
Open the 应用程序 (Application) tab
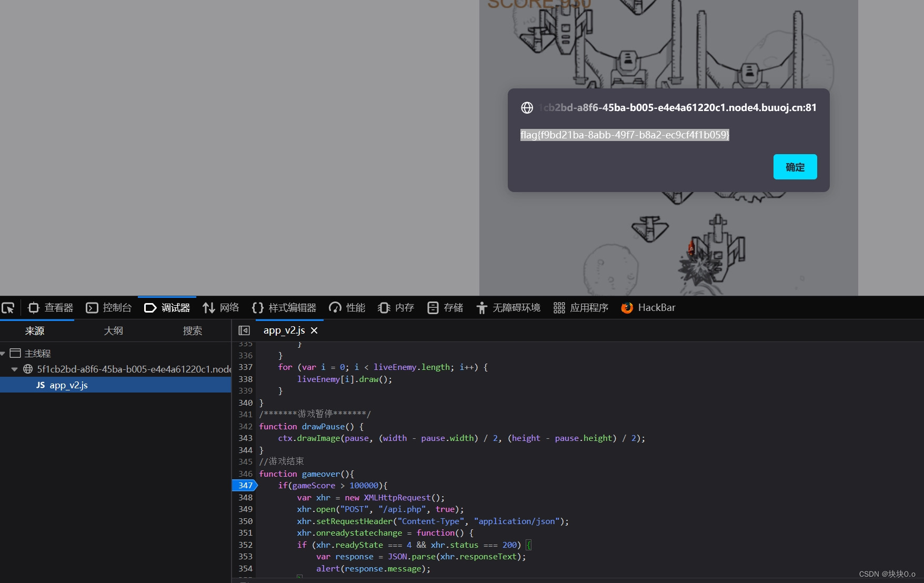pyautogui.click(x=581, y=308)
